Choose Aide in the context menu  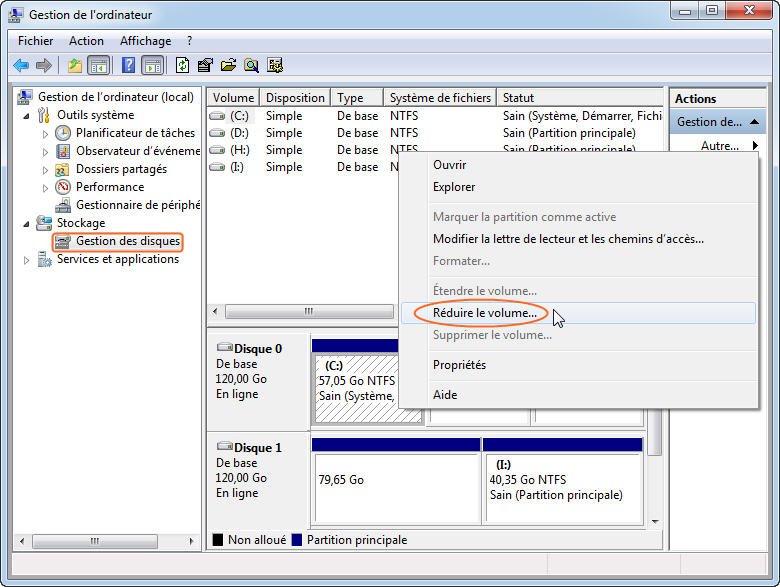click(x=578, y=394)
